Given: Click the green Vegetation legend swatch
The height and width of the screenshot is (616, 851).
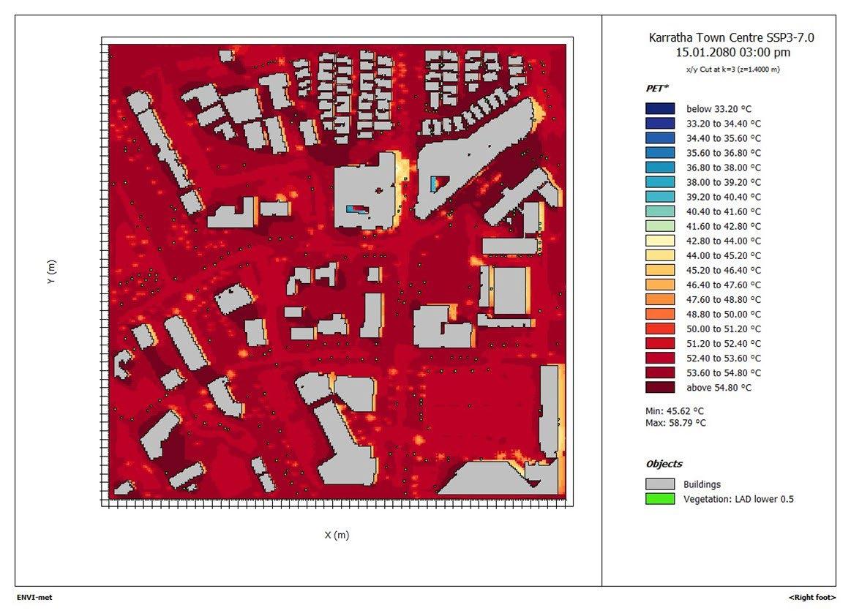Looking at the screenshot, I should [660, 498].
